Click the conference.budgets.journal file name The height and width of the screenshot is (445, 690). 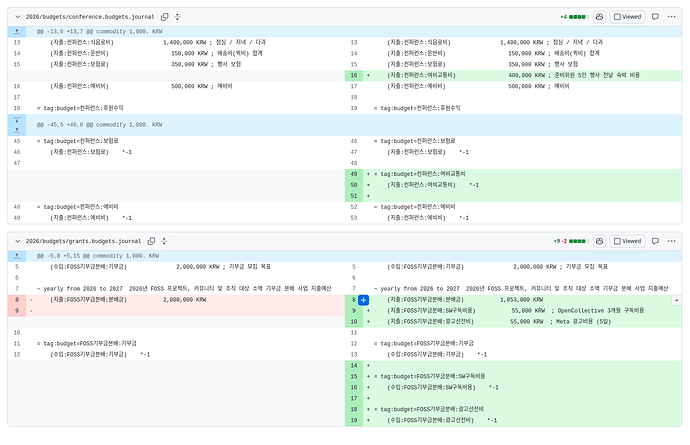pos(90,17)
